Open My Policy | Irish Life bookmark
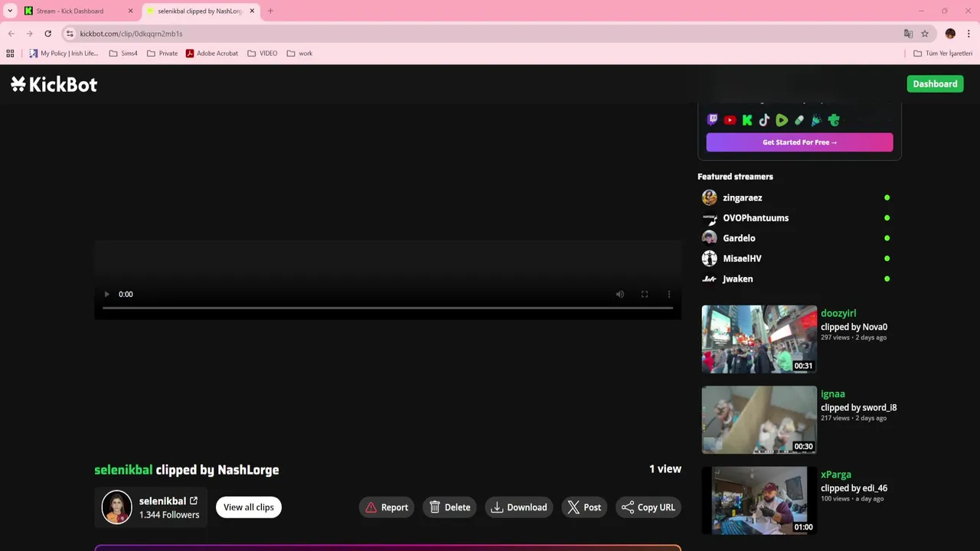Image resolution: width=980 pixels, height=551 pixels. pos(64,54)
